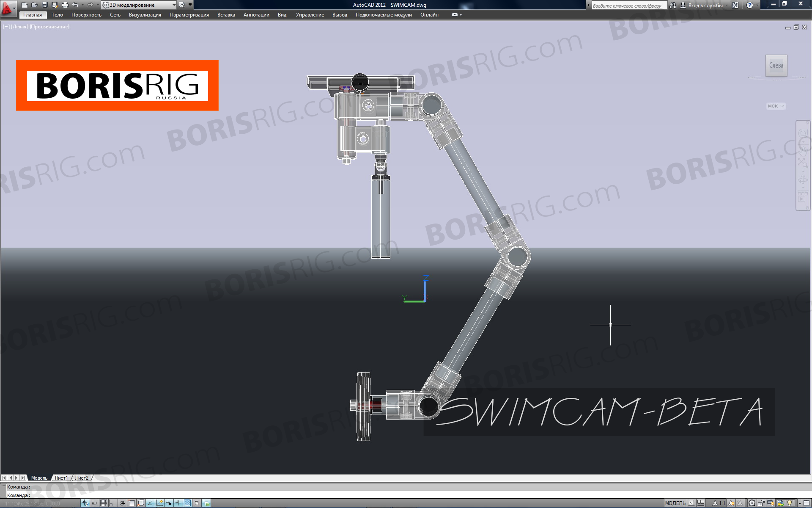Viewport: 812px width, 508px height.
Task: Toggle Object Snap Tracking in status bar
Action: 150,503
